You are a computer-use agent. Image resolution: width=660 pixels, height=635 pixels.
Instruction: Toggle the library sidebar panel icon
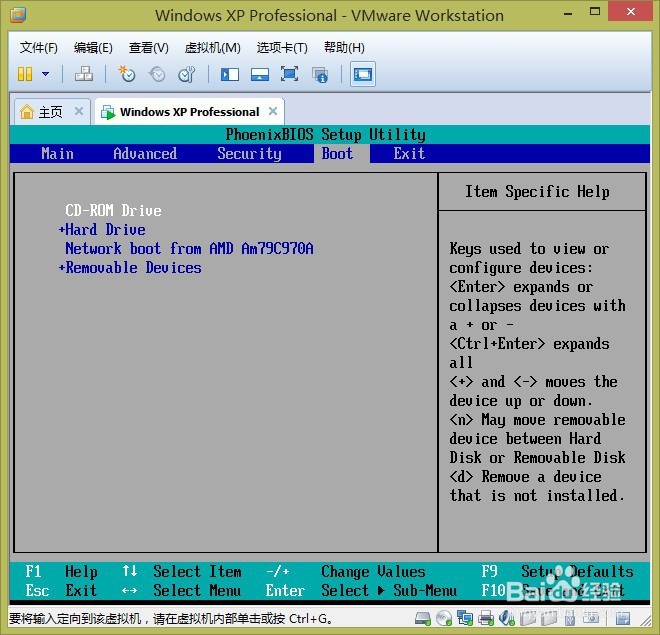(x=230, y=75)
